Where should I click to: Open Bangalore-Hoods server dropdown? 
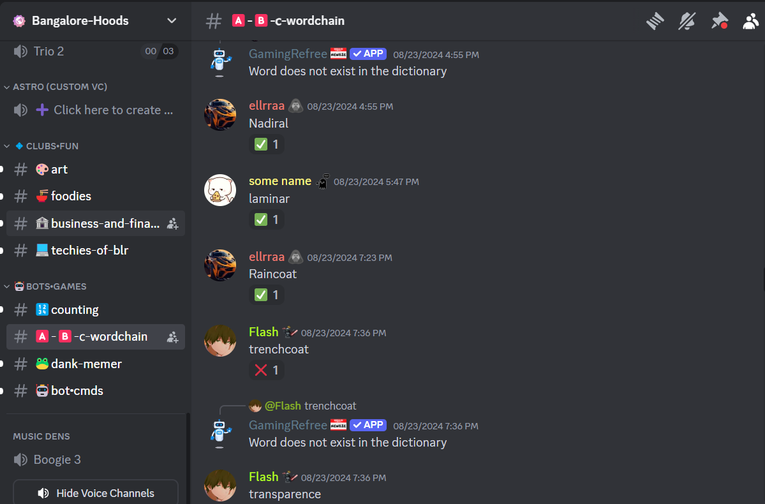pos(96,21)
